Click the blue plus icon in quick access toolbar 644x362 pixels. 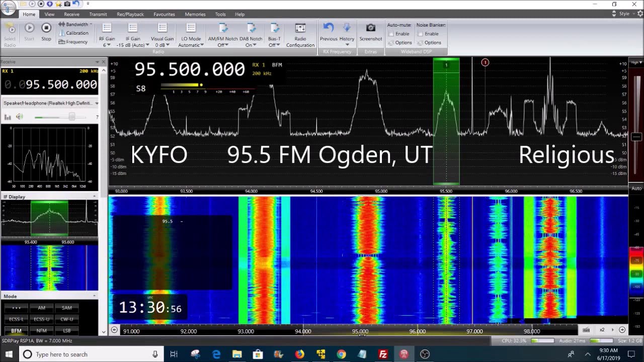[50, 4]
